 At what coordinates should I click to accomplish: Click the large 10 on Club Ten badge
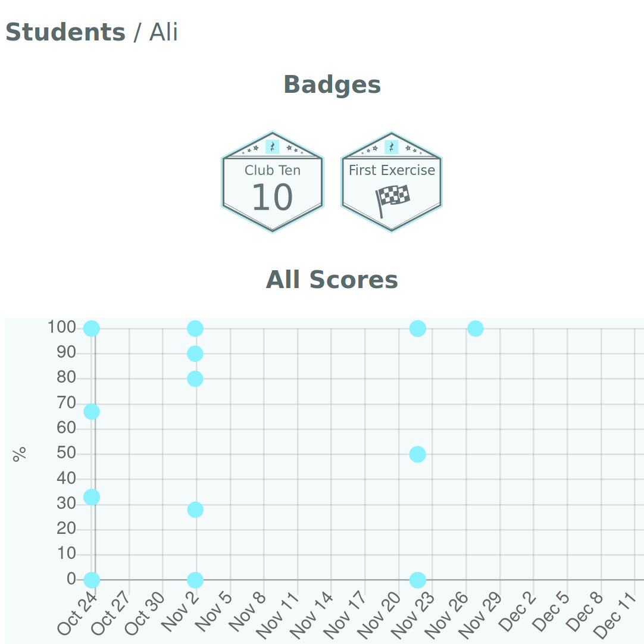(x=272, y=198)
